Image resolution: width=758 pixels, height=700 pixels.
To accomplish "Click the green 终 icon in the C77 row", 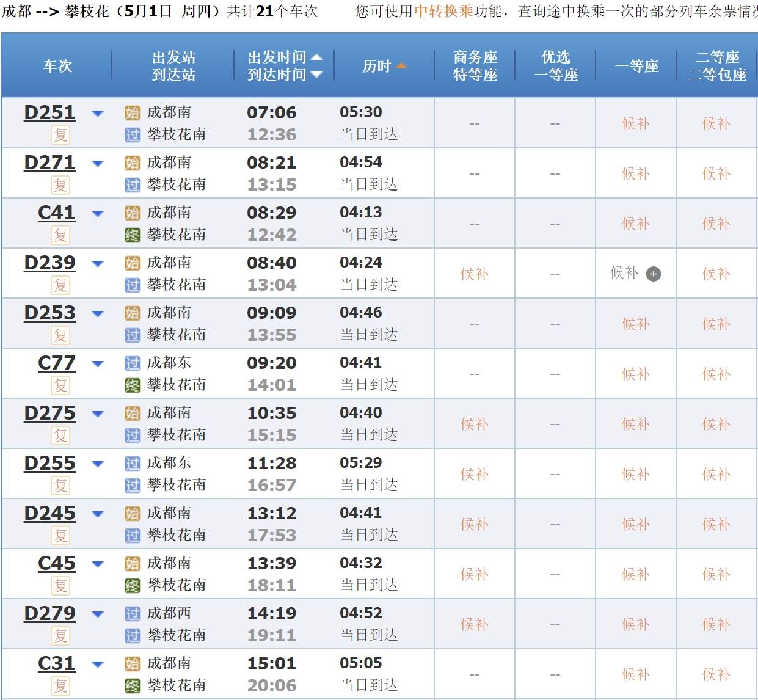I will 133,385.
